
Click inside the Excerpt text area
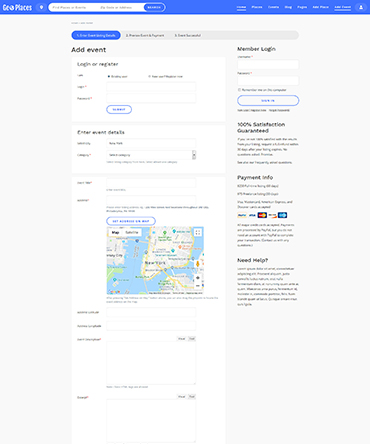click(x=151, y=421)
